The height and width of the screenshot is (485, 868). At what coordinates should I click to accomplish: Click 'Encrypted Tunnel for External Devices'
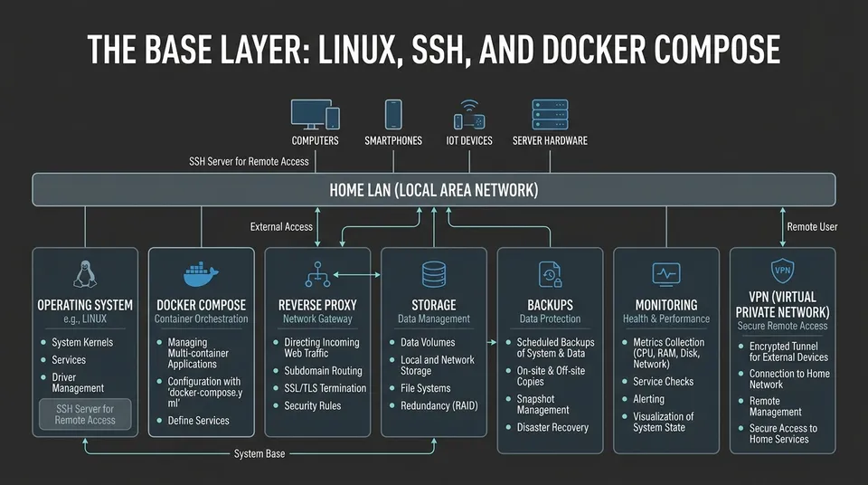[788, 352]
